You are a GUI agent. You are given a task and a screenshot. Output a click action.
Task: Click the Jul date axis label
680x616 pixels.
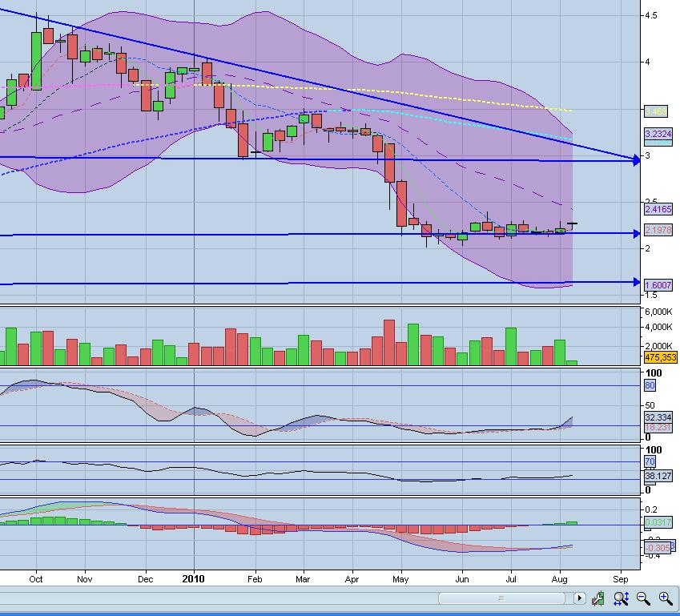[511, 579]
